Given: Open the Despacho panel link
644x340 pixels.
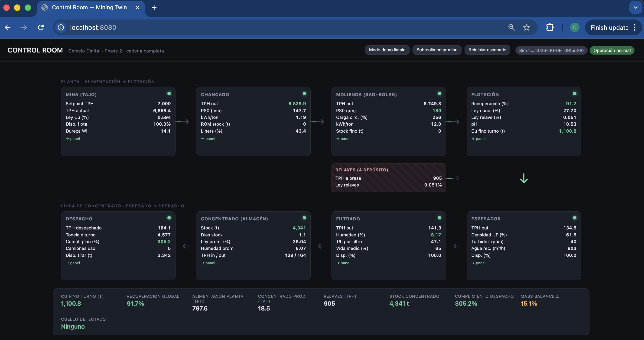Looking at the screenshot, I should click(x=73, y=263).
